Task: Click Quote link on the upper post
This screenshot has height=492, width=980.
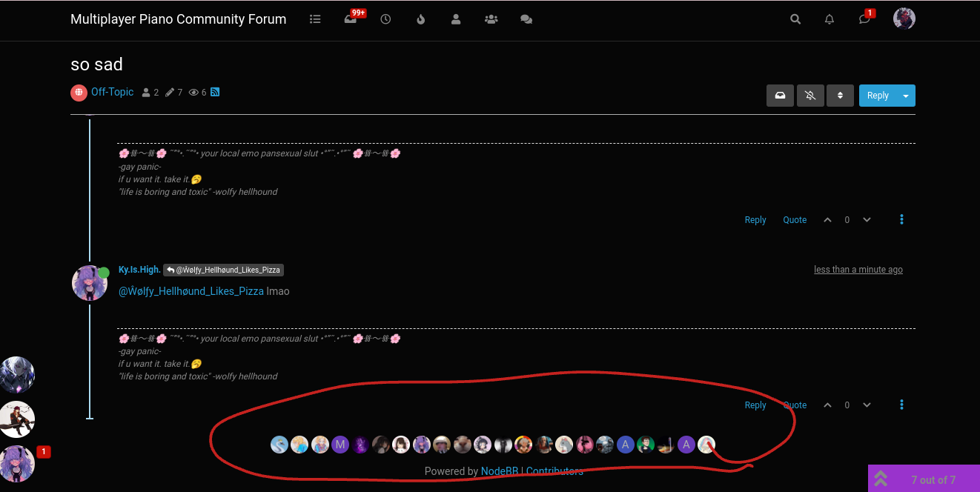Action: click(x=795, y=220)
